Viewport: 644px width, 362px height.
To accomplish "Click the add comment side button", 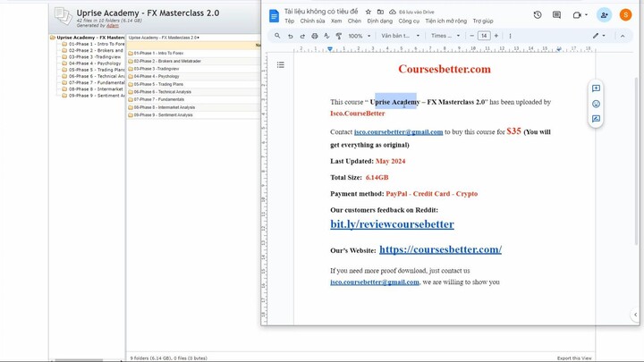I will (596, 88).
